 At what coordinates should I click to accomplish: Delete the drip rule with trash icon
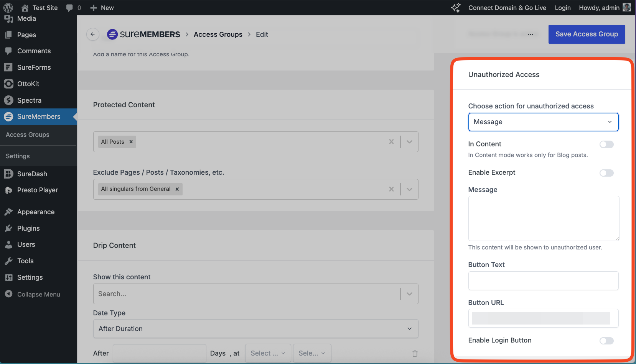click(415, 353)
